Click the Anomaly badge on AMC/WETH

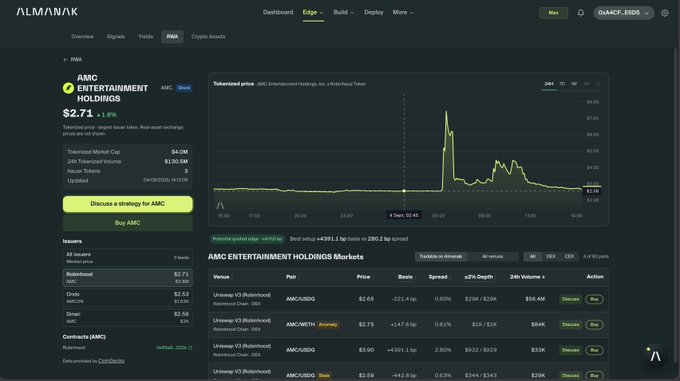point(328,325)
